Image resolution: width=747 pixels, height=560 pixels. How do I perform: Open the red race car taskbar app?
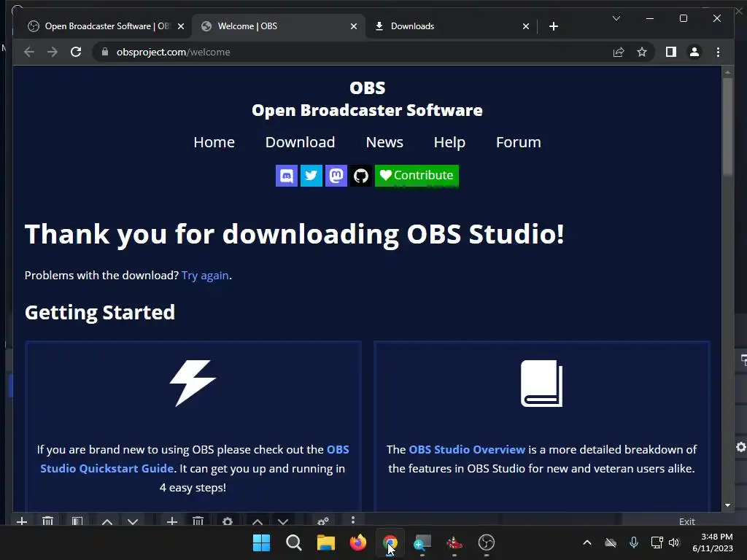pyautogui.click(x=454, y=542)
